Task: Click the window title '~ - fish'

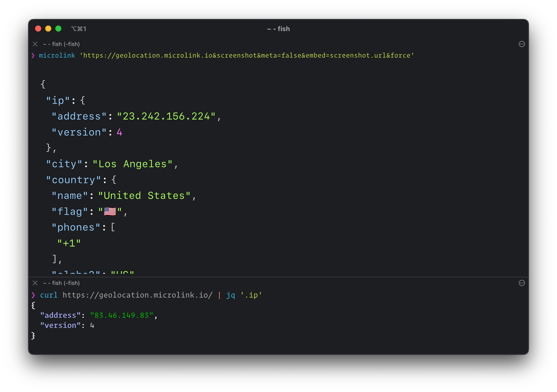Action: 278,29
